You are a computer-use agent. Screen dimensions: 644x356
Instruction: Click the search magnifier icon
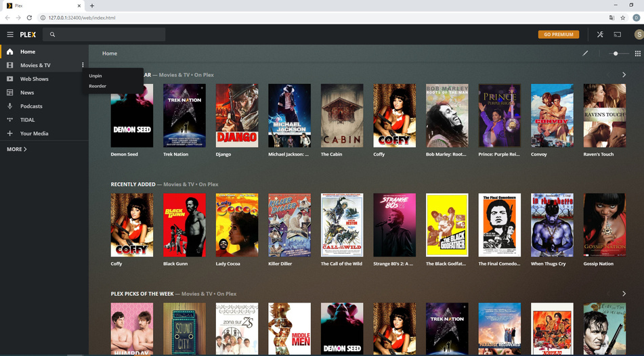[53, 35]
